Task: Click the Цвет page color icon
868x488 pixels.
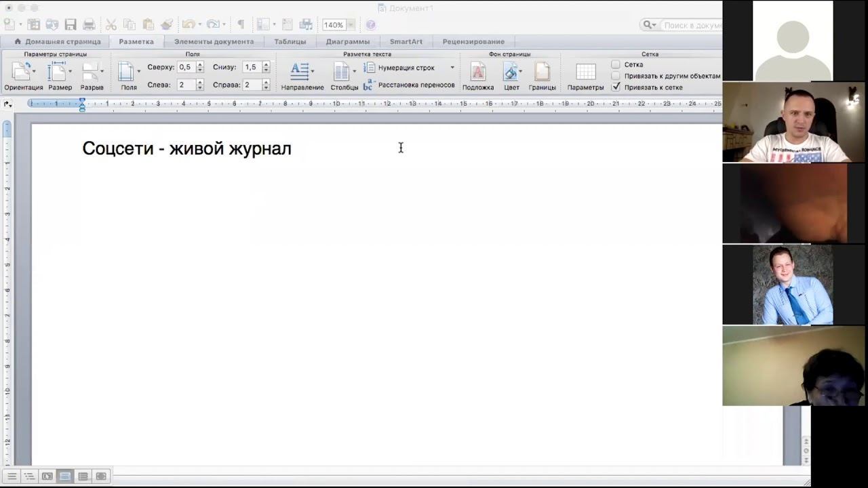Action: pos(511,71)
